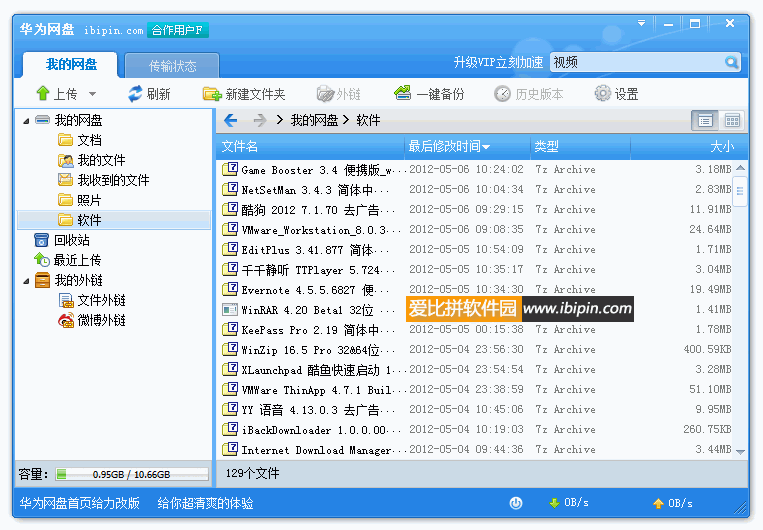Select WinZip 16.5 Pro file
763x530 pixels.
[475, 349]
